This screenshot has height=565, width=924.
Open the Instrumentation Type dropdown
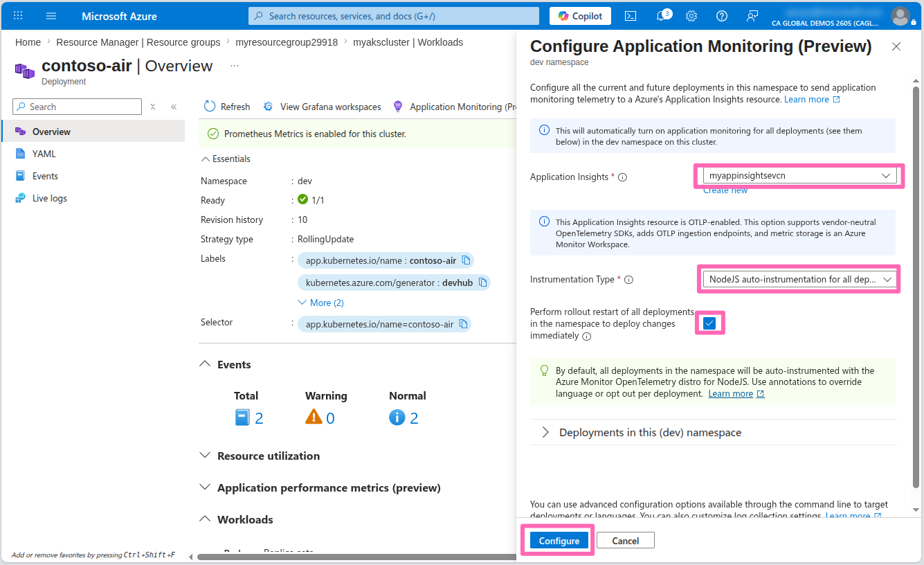tap(800, 279)
